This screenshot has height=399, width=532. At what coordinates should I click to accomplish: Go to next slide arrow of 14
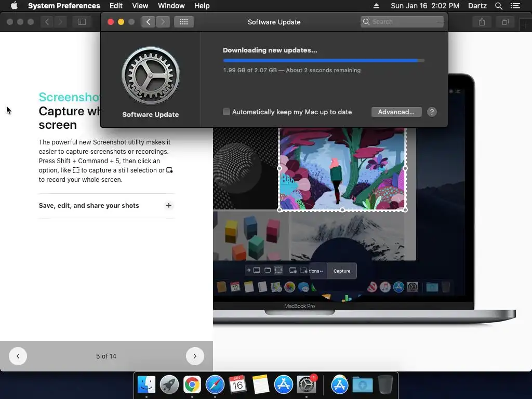point(195,356)
